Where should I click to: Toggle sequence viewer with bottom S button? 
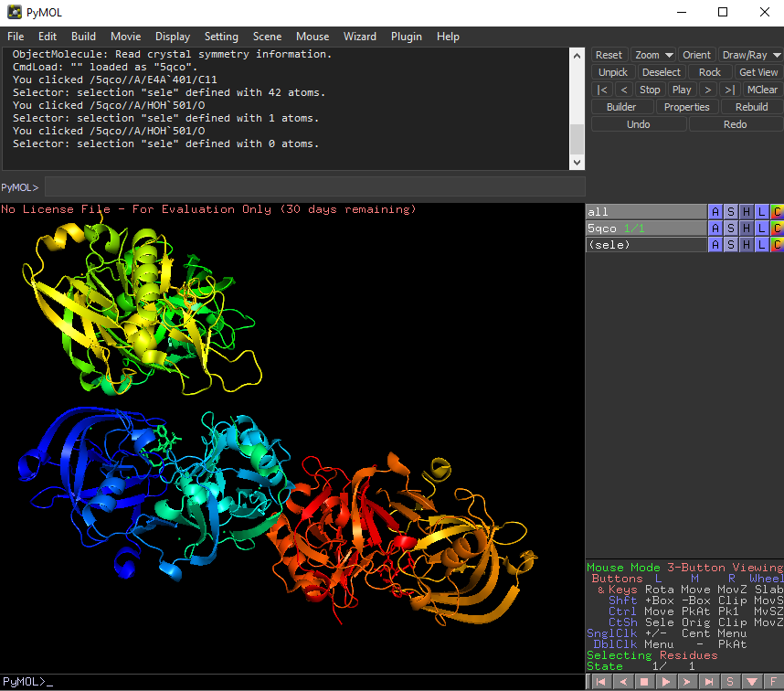coord(730,682)
